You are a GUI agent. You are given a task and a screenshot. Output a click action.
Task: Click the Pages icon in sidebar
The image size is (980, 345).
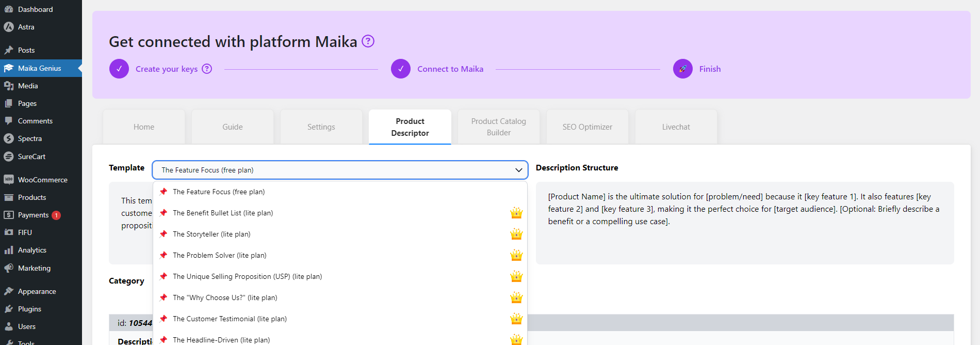coord(9,103)
